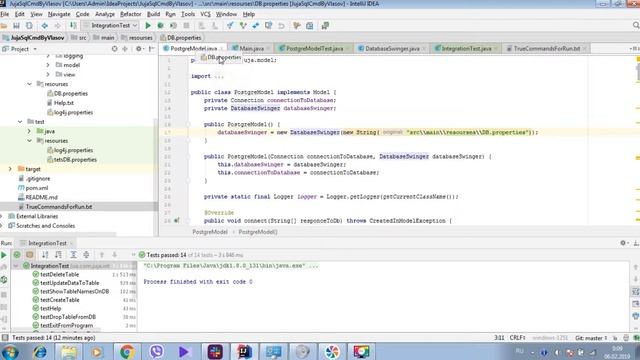Select pom.xml in the project tree
This screenshot has width=640, height=360.
(x=37, y=188)
